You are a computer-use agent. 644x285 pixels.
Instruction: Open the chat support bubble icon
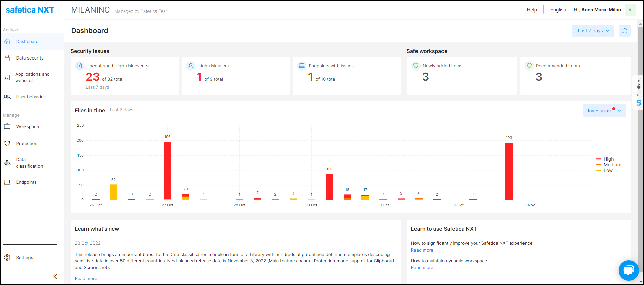pos(628,270)
